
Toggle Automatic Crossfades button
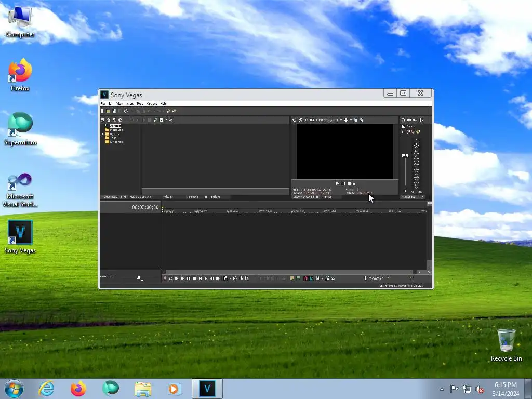[312, 278]
